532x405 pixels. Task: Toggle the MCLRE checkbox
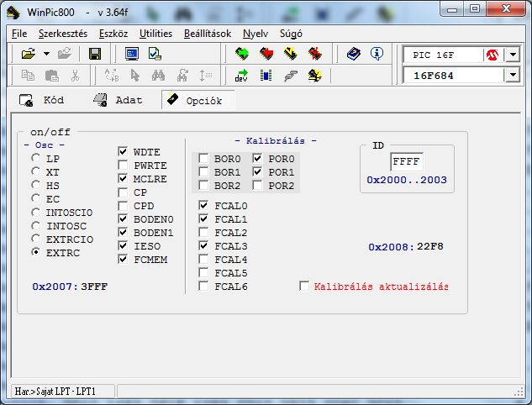123,178
